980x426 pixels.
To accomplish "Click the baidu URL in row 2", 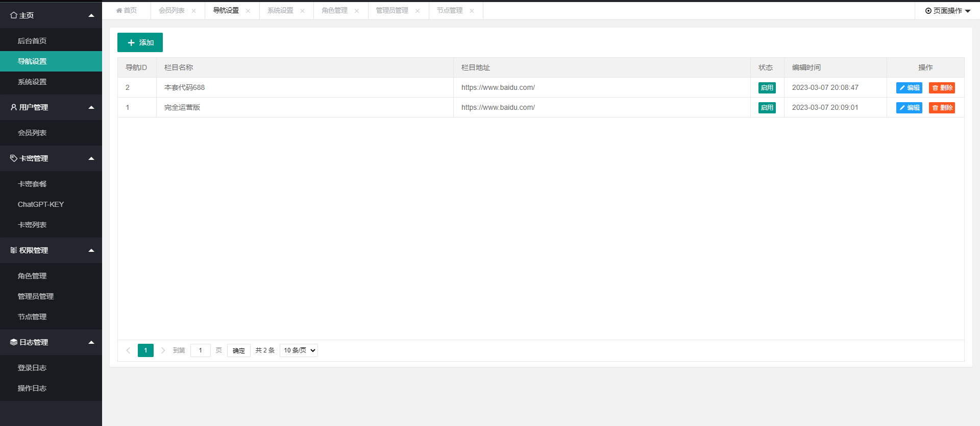I will point(498,87).
